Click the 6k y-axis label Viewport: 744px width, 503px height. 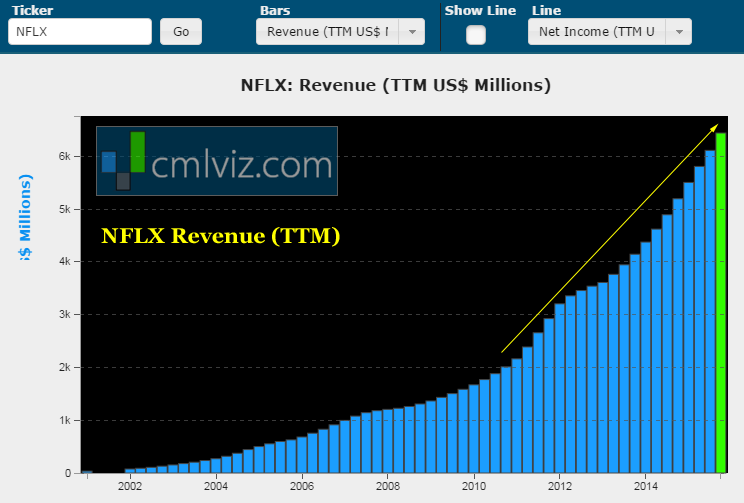pyautogui.click(x=65, y=156)
